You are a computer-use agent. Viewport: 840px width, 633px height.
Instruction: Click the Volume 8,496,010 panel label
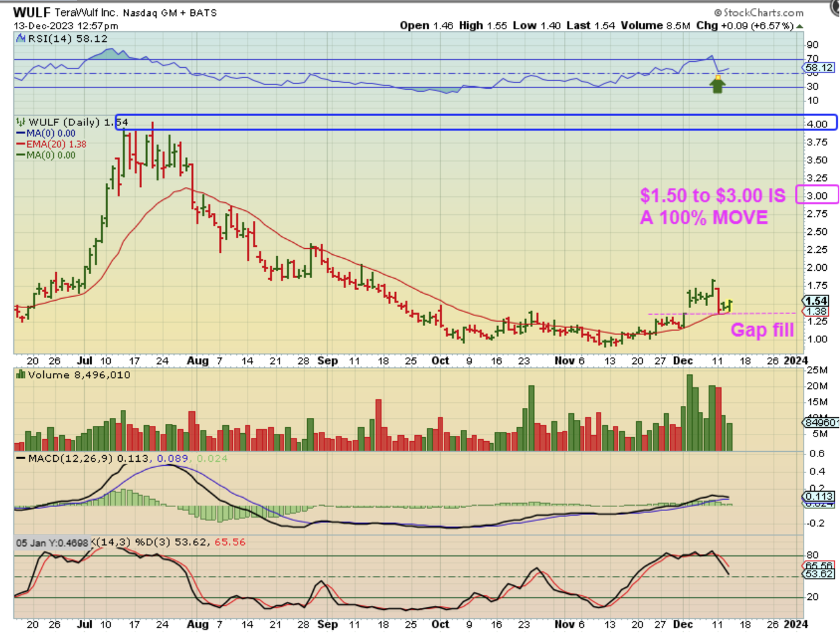click(79, 375)
